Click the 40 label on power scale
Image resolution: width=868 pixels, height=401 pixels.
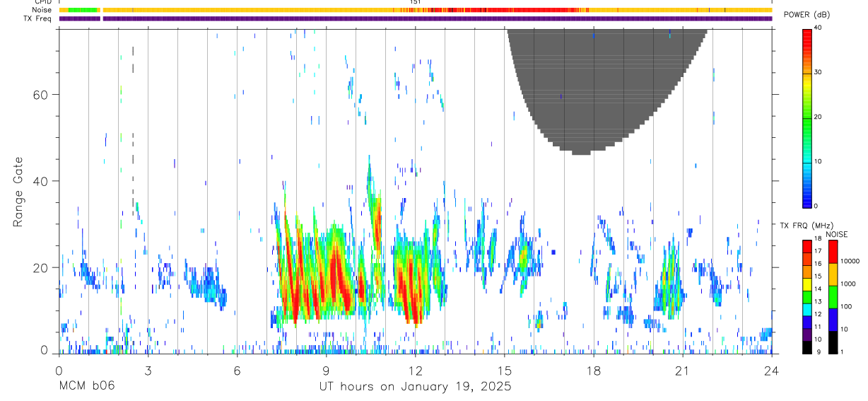coord(819,28)
